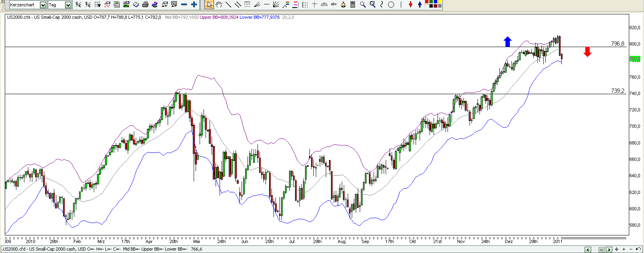Image resolution: width=644 pixels, height=253 pixels.
Task: Open the grid options dropdown icon
Action: tap(97, 5)
